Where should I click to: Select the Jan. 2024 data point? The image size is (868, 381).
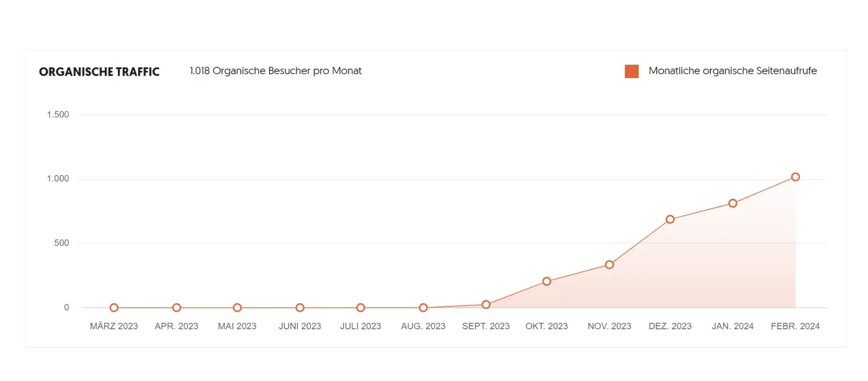tap(732, 203)
